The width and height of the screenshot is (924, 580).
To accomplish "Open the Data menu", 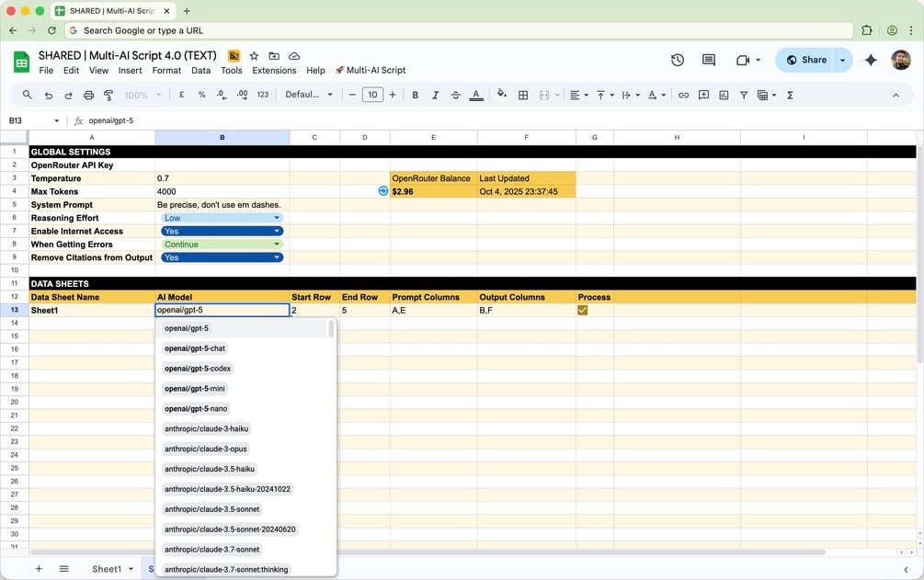I will (x=201, y=70).
